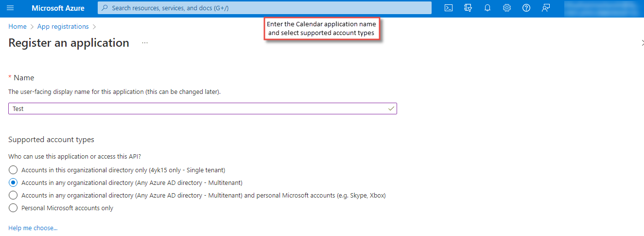Open the blurred user account area

[603, 8]
